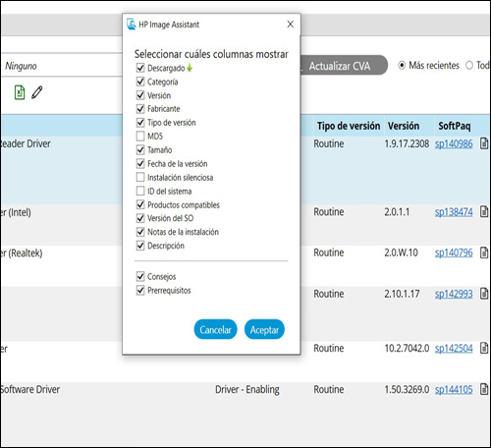The image size is (491, 448).
Task: Select the Más recientes radio button
Action: (402, 66)
